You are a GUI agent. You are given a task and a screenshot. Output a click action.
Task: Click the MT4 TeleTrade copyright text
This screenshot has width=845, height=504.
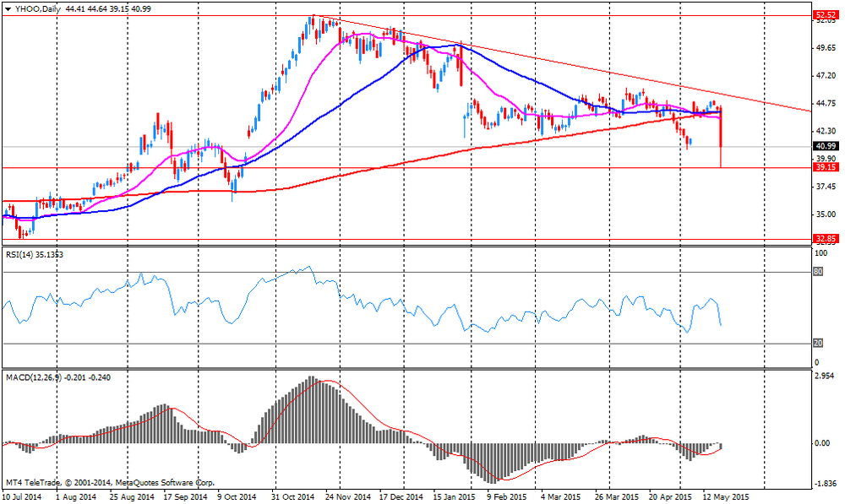coord(110,483)
